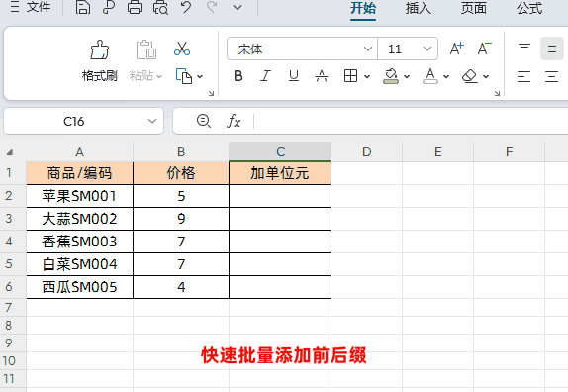The image size is (568, 392).
Task: Click header cell 价格
Action: point(181,173)
